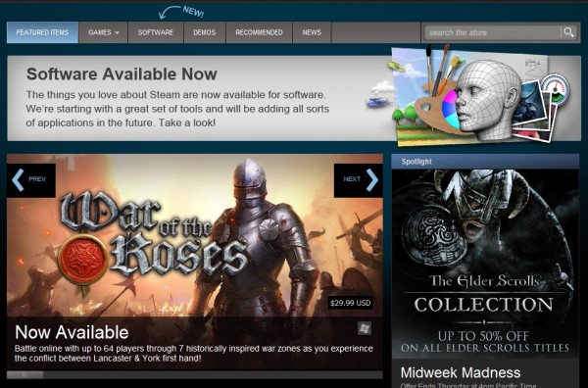The height and width of the screenshot is (388, 588).
Task: Click the Windows platform icon on banner
Action: click(x=365, y=328)
